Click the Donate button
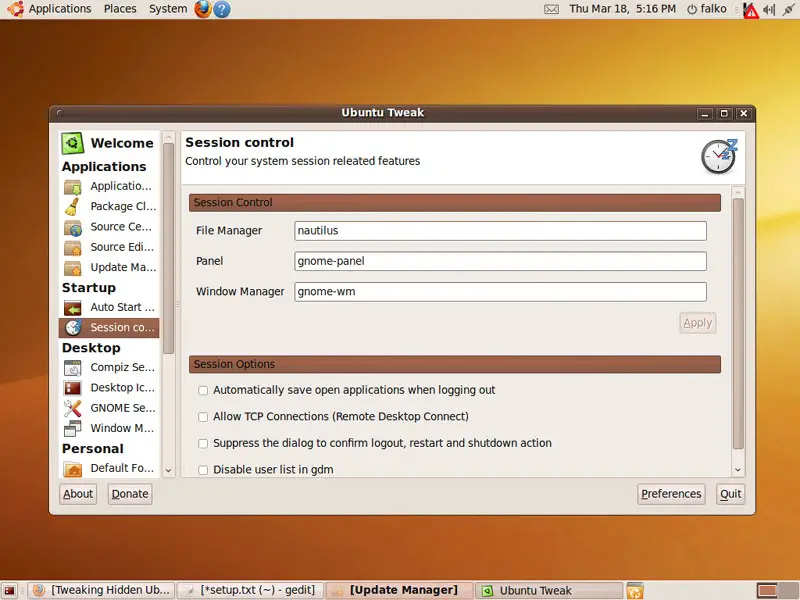This screenshot has width=800, height=600. [130, 494]
